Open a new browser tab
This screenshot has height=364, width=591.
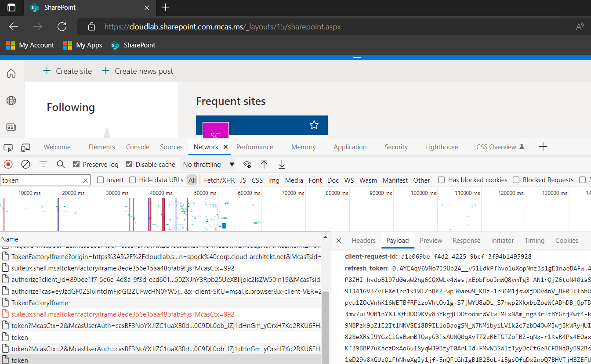click(x=165, y=7)
